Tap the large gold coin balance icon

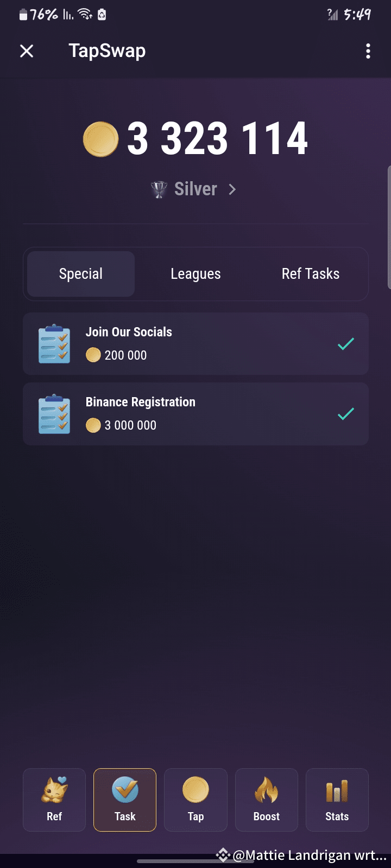[100, 139]
